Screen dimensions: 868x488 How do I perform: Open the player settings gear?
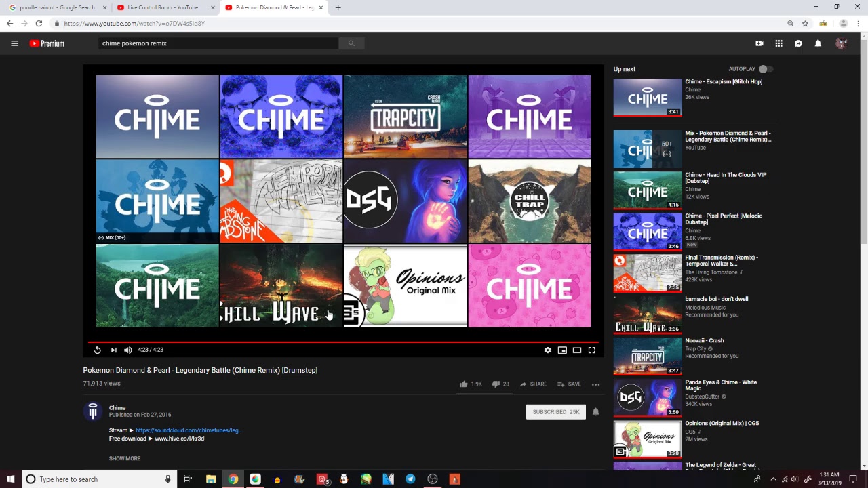tap(548, 350)
